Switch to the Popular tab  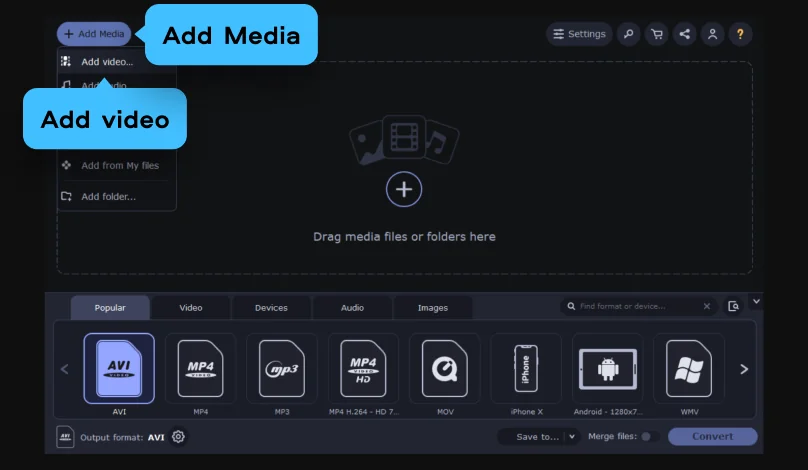point(110,308)
